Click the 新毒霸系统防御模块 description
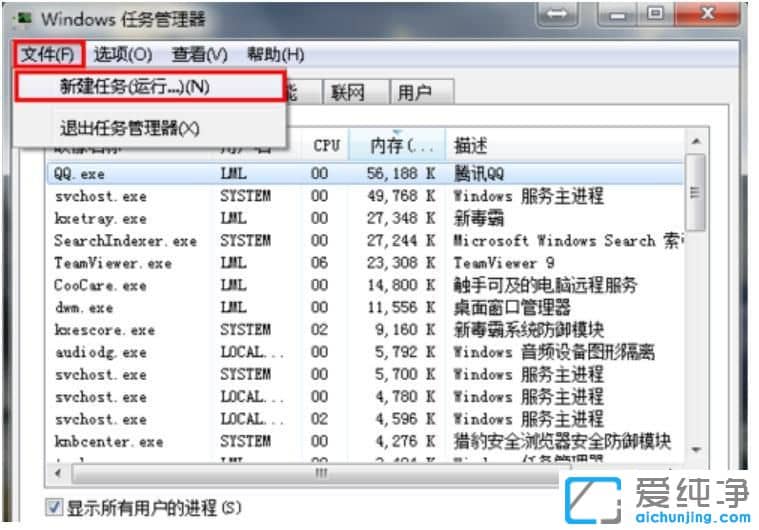The width and height of the screenshot is (759, 530). (x=529, y=330)
